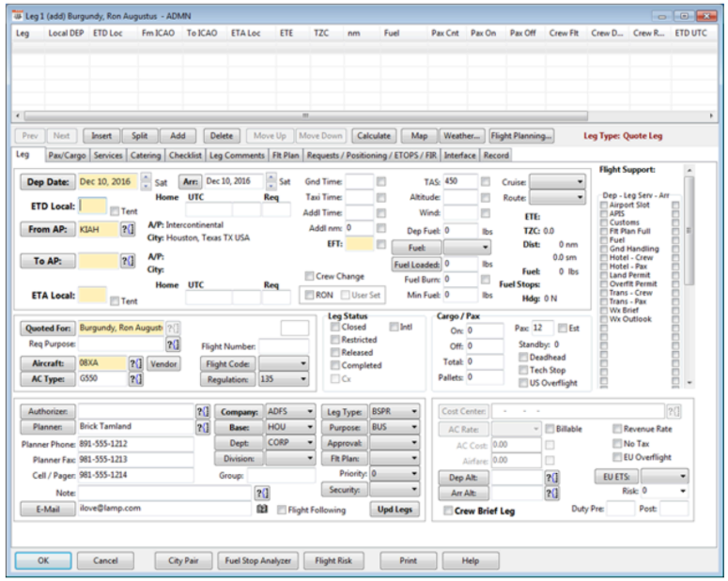
Task: Enable Tech Stop checkbox
Action: coord(523,371)
